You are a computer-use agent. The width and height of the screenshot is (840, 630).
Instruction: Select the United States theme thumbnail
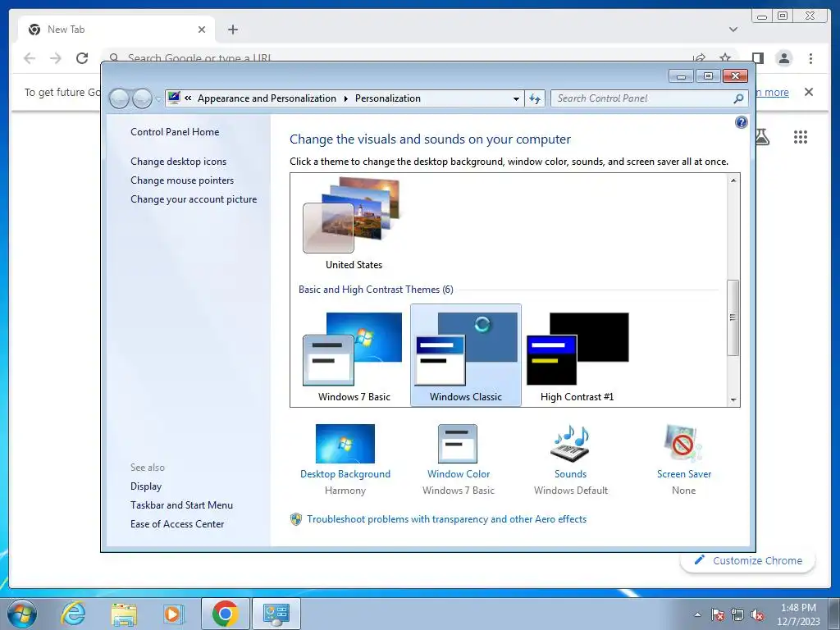(353, 224)
